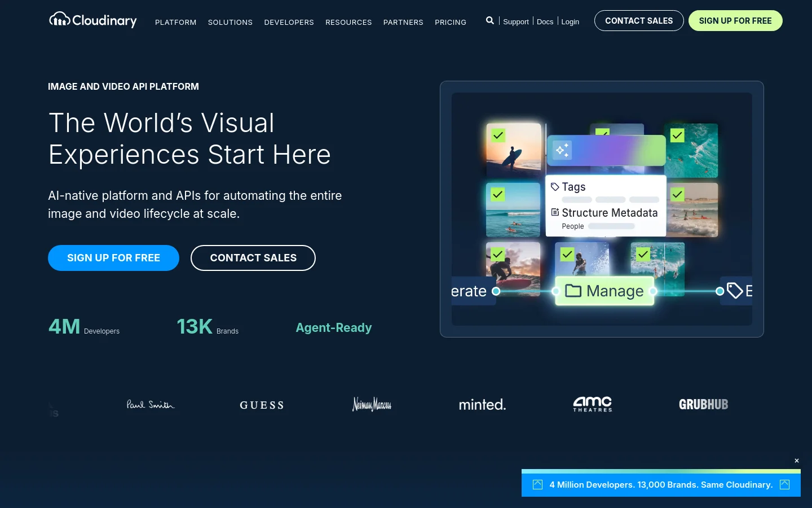Image resolution: width=812 pixels, height=508 pixels.
Task: Click the Manage folder icon
Action: pyautogui.click(x=573, y=291)
